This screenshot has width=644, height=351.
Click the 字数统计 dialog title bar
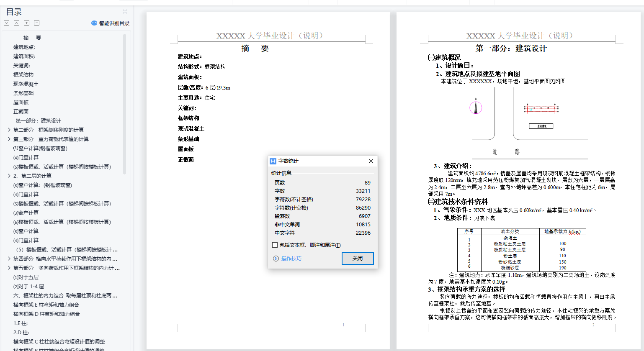pyautogui.click(x=322, y=161)
